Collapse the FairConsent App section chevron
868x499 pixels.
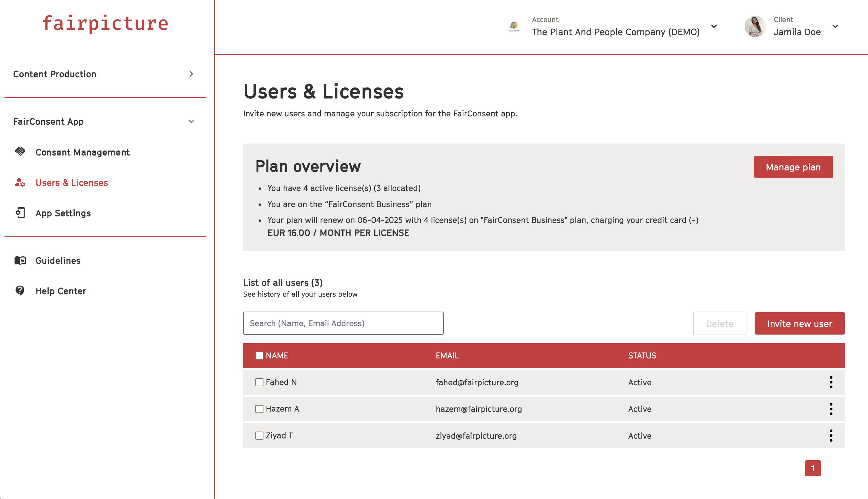coord(191,121)
